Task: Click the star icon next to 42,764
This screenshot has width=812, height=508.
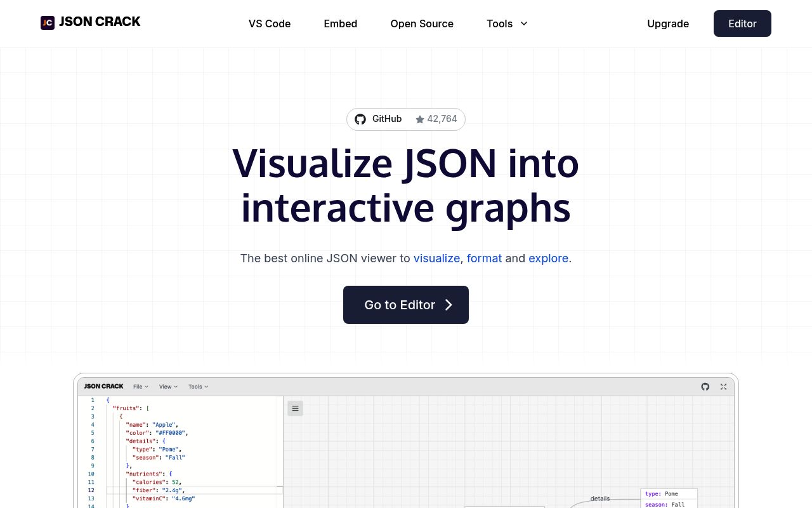Action: point(420,119)
